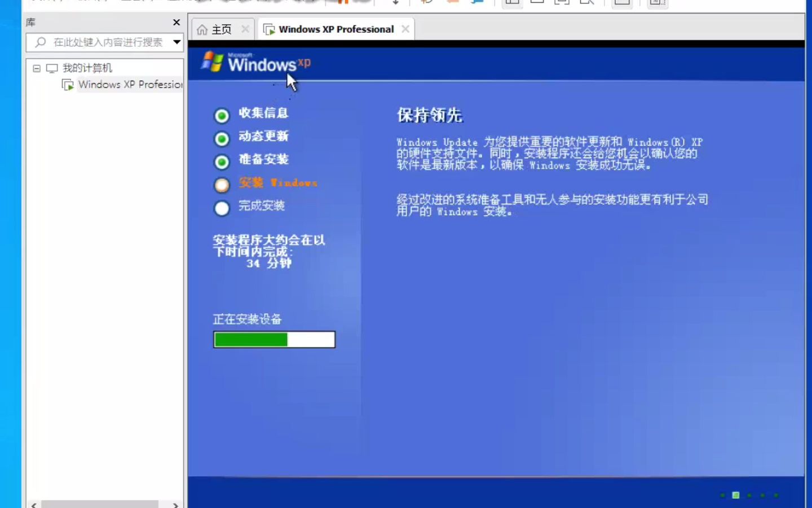812x508 pixels.
Task: Toggle the console view toolbar icon
Action: [537, 3]
